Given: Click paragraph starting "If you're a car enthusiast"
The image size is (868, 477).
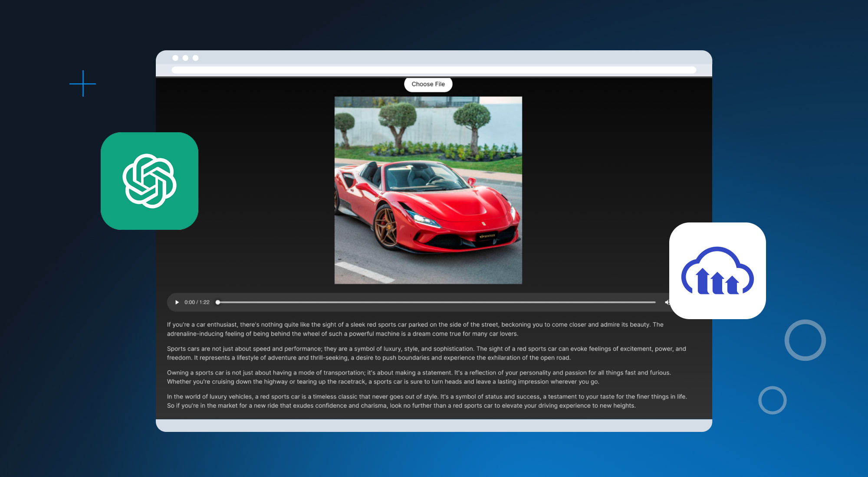Looking at the screenshot, I should 415,329.
